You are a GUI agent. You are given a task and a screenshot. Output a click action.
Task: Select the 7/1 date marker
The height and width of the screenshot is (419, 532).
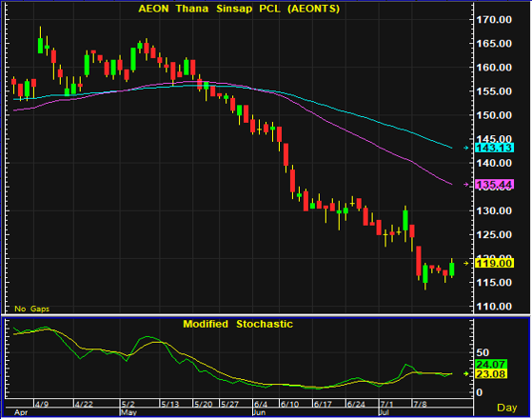pos(386,404)
